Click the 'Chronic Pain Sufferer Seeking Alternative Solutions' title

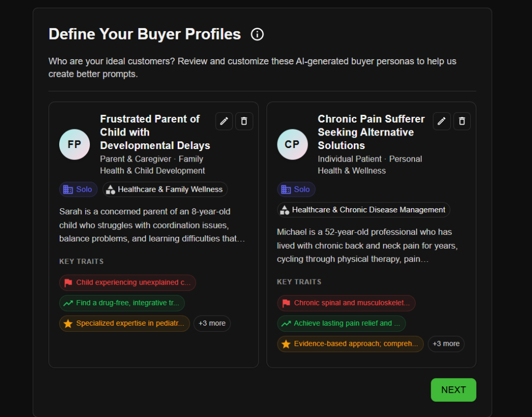click(371, 132)
